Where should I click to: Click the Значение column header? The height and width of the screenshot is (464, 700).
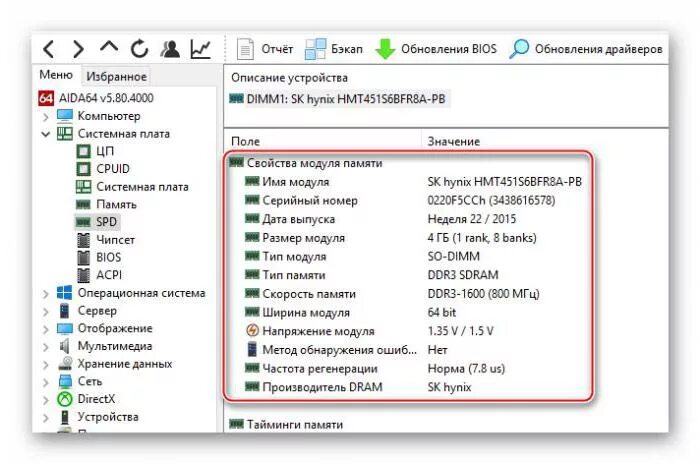545,142
